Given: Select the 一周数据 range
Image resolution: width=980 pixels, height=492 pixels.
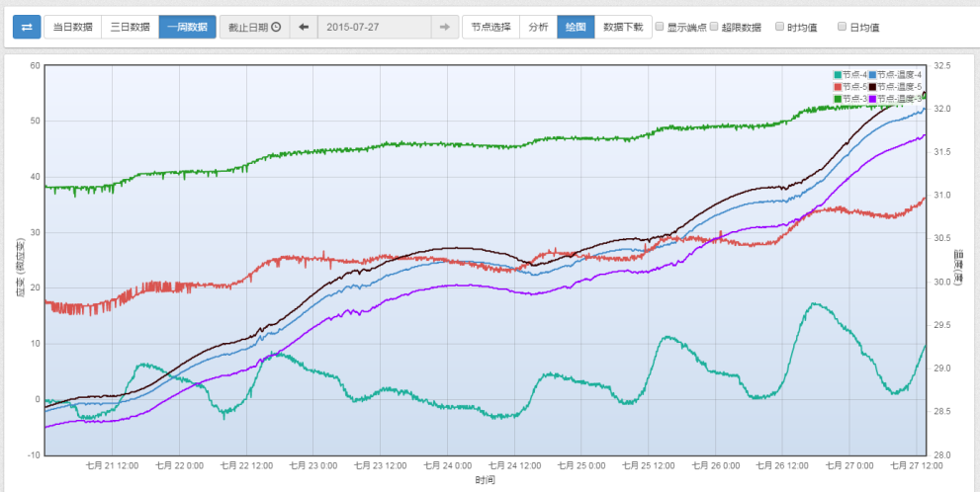Looking at the screenshot, I should pyautogui.click(x=187, y=27).
